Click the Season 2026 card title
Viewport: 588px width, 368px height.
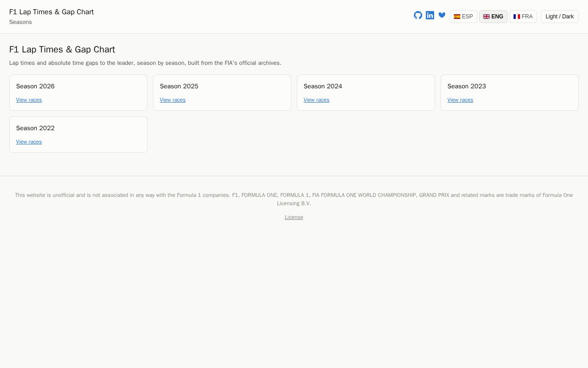pos(35,86)
